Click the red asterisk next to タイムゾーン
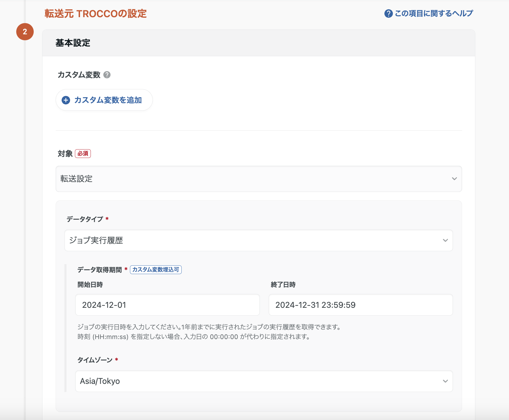Image resolution: width=509 pixels, height=420 pixels. 117,360
